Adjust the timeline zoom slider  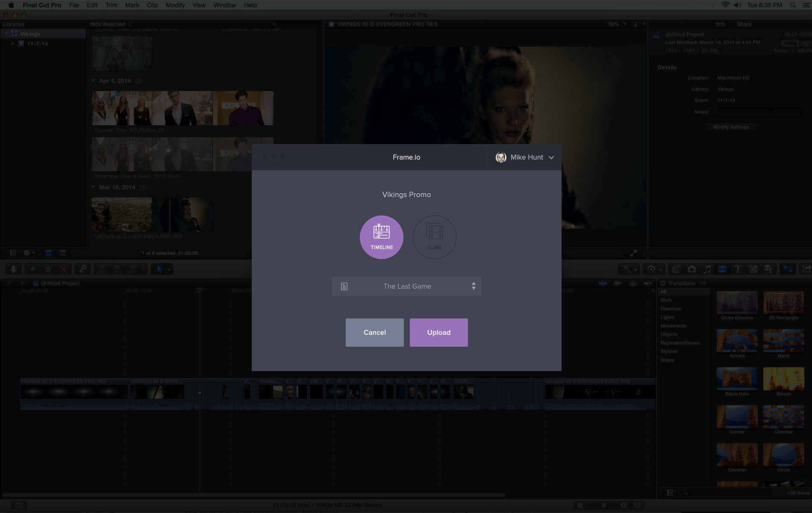[x=603, y=506]
